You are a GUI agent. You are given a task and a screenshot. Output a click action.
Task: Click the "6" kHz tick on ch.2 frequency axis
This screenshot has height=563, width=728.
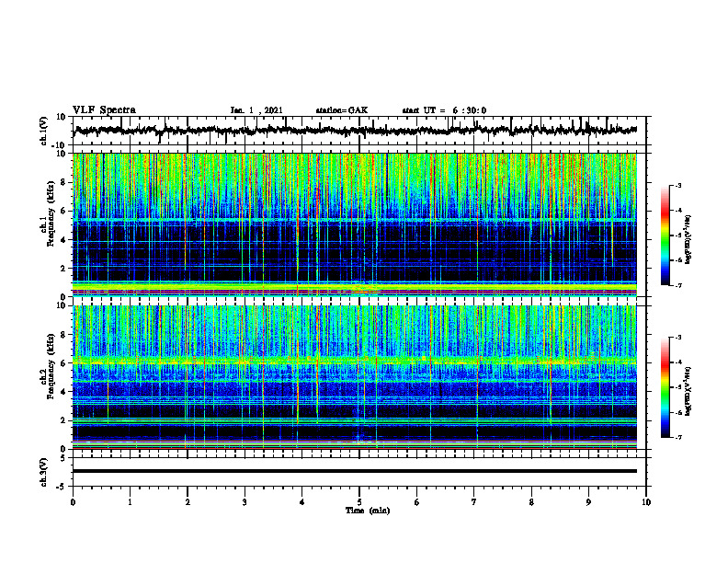[x=64, y=363]
